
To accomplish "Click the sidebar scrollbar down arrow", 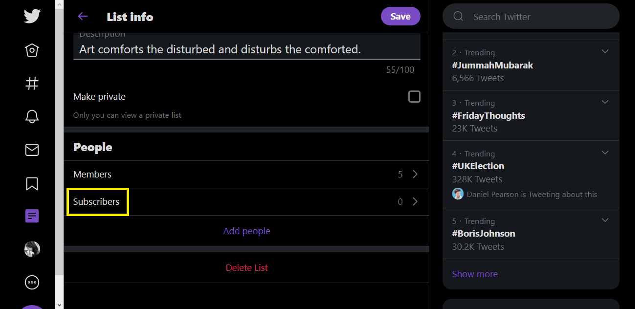I will 59,305.
